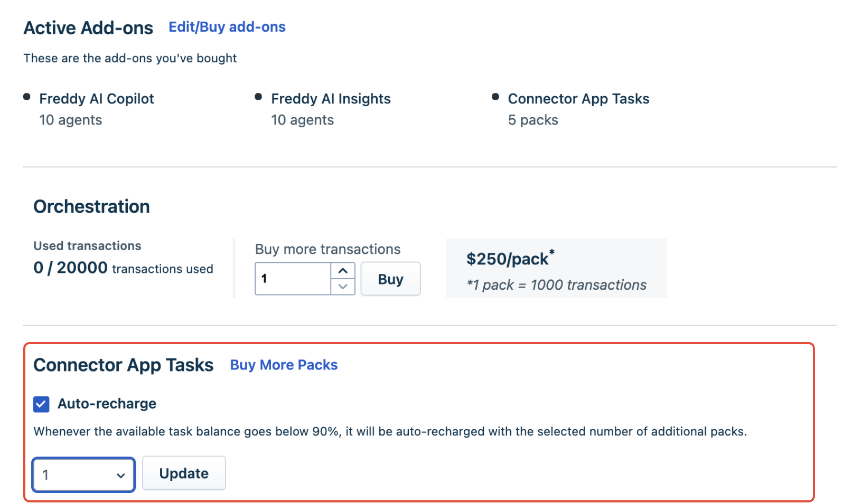Click '10 agents' under Freddy AI Copilot
This screenshot has width=862, height=504.
click(x=70, y=120)
